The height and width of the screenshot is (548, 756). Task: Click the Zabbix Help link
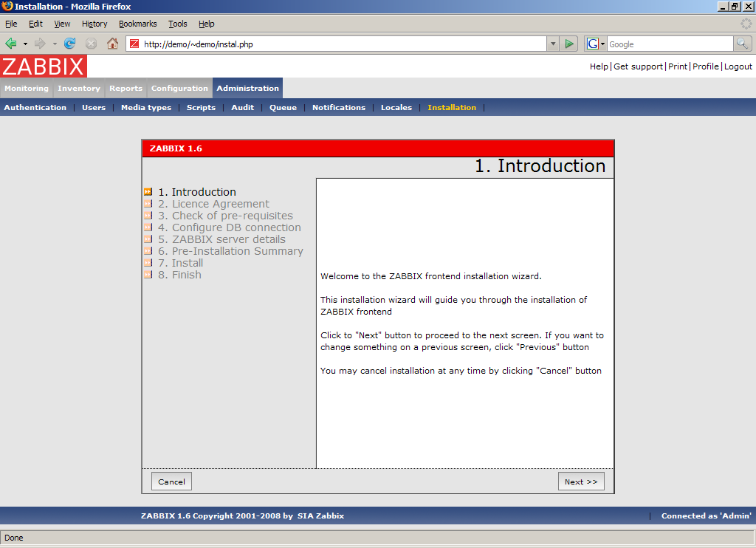[x=599, y=66]
